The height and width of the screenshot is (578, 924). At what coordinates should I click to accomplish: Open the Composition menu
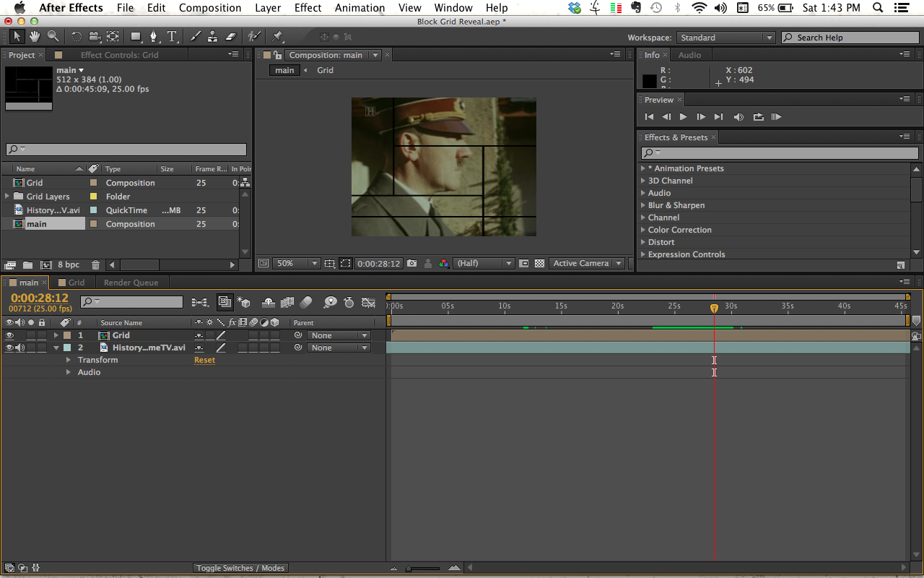click(210, 8)
